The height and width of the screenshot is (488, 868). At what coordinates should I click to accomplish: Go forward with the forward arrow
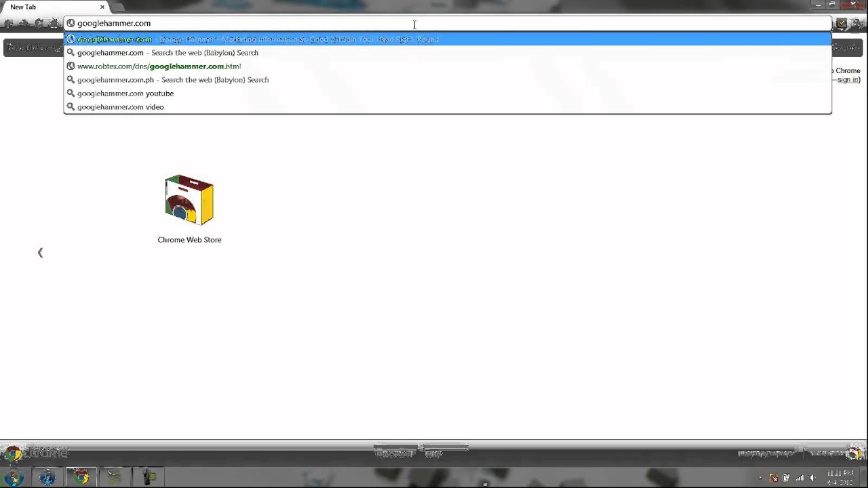tap(24, 23)
